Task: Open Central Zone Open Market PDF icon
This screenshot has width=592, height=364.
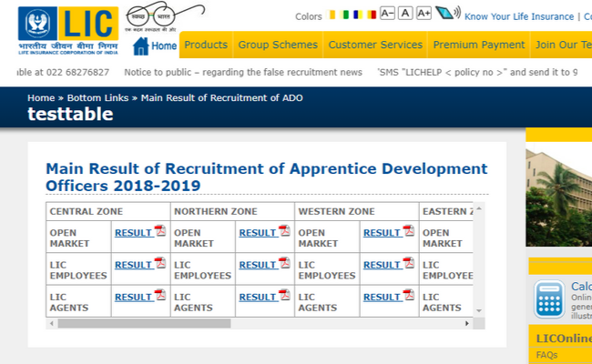Action: (160, 231)
